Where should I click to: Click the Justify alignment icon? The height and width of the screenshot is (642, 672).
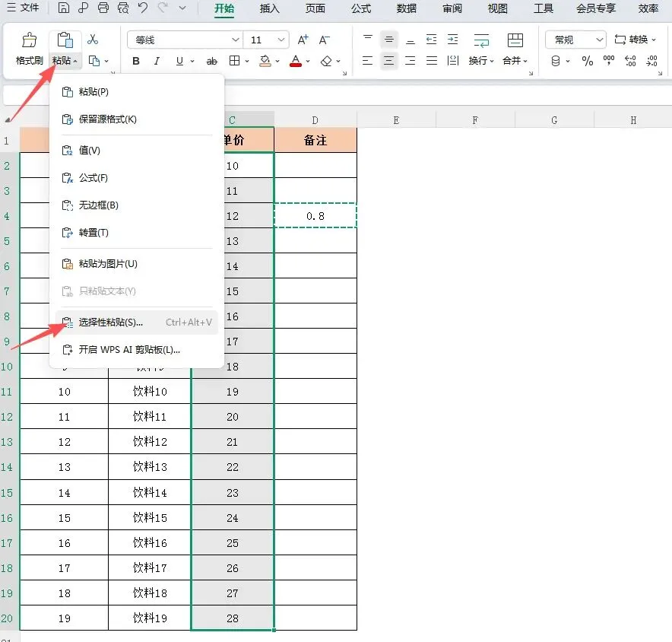[x=432, y=61]
